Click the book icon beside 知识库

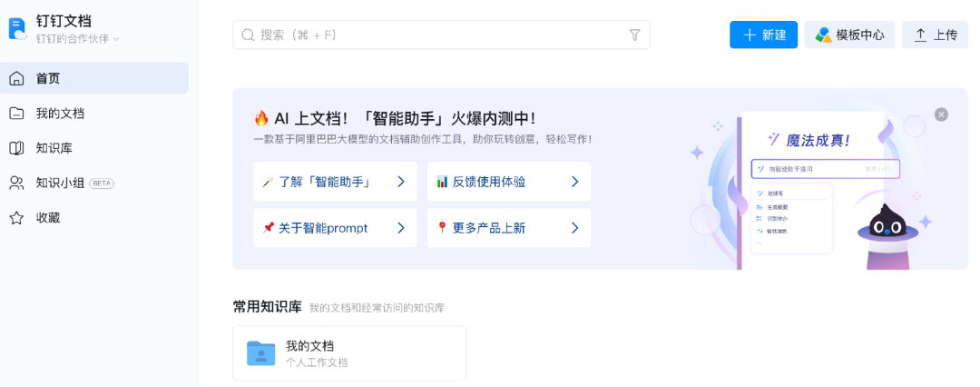point(17,148)
